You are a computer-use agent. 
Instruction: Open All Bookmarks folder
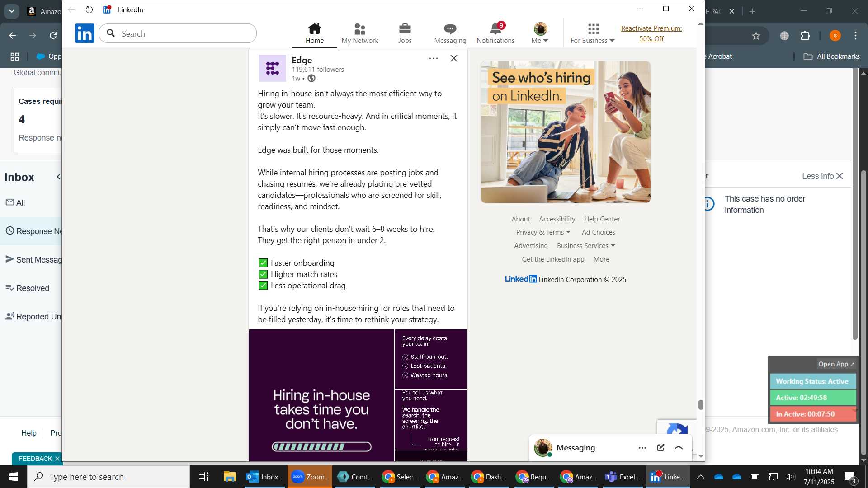[832, 56]
